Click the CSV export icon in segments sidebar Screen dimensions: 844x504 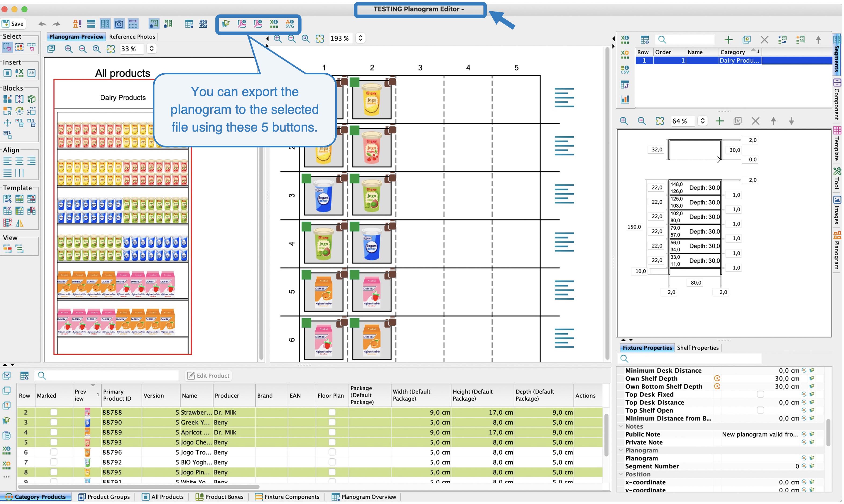pos(625,69)
